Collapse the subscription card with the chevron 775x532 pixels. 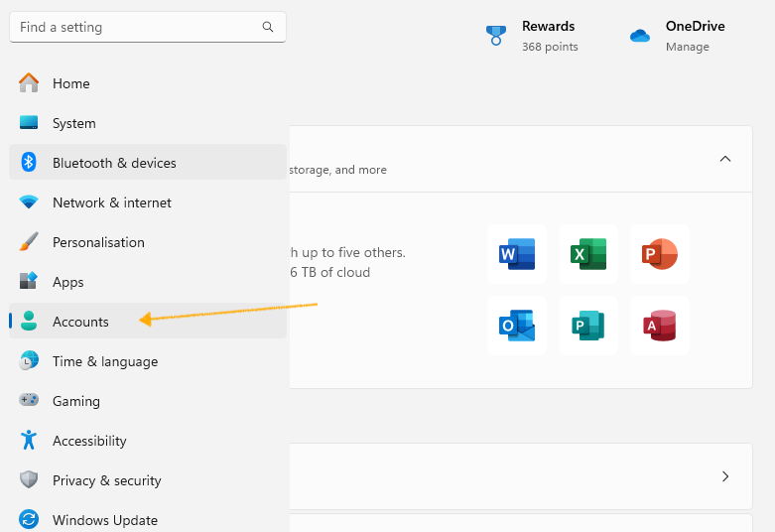point(725,159)
